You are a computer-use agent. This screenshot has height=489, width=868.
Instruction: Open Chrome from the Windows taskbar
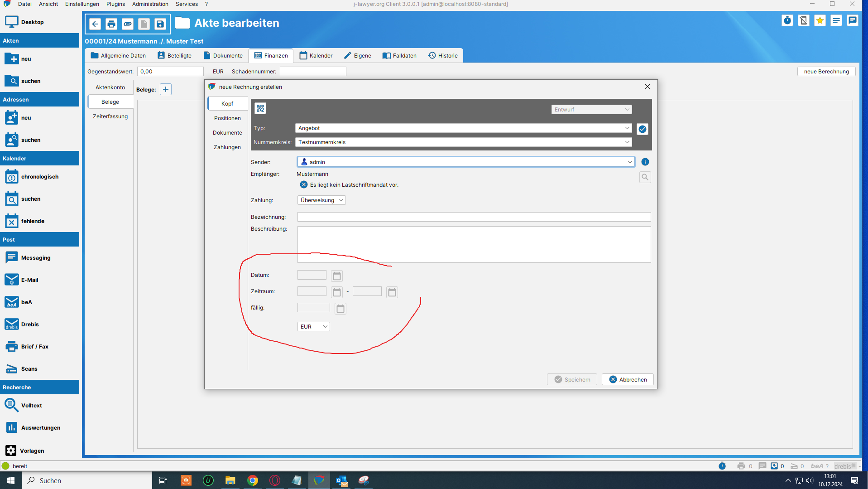click(x=253, y=480)
